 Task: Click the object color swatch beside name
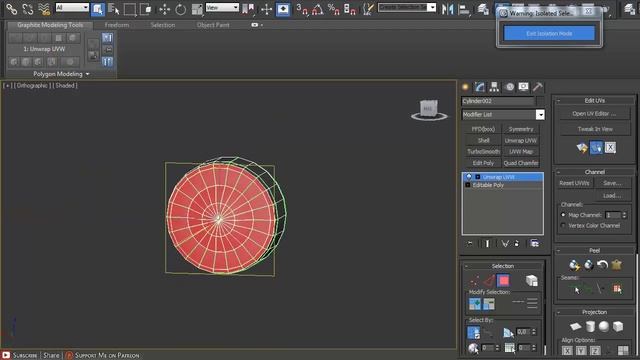(x=540, y=101)
